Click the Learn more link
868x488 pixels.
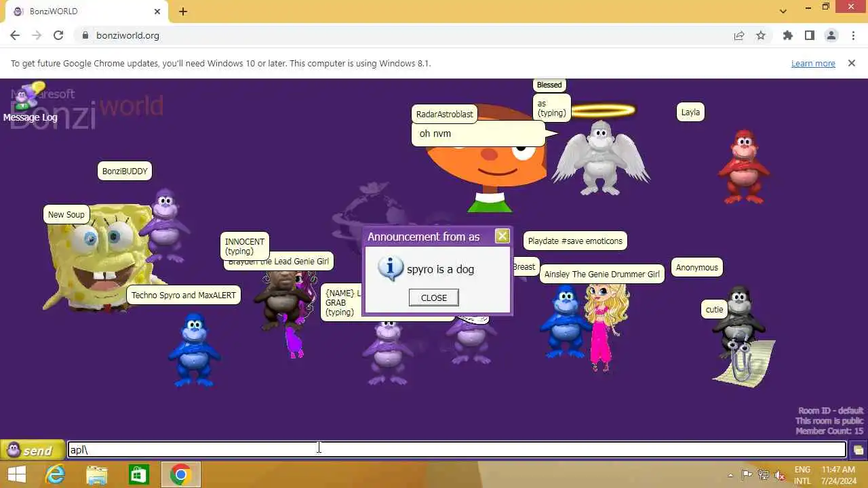click(813, 63)
